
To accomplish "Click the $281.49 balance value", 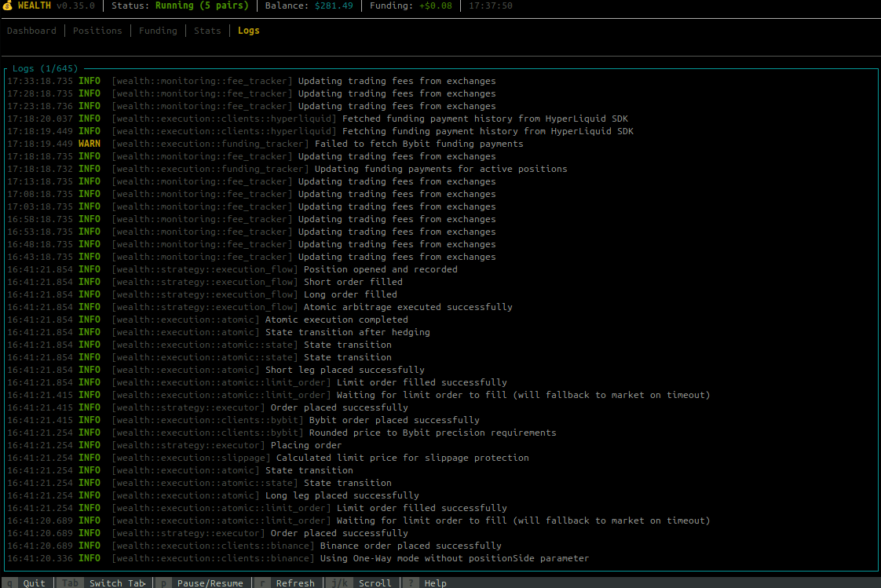I will (x=334, y=5).
